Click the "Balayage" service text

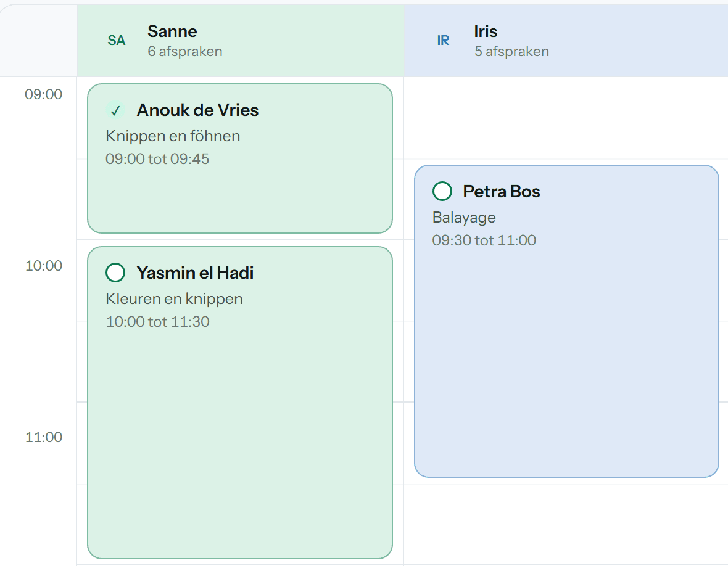click(x=464, y=218)
